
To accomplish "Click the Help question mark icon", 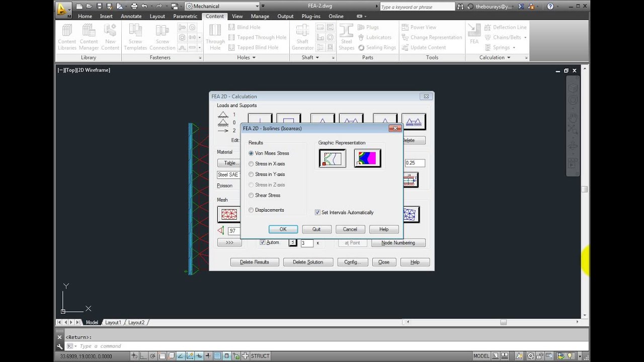I will [x=550, y=7].
